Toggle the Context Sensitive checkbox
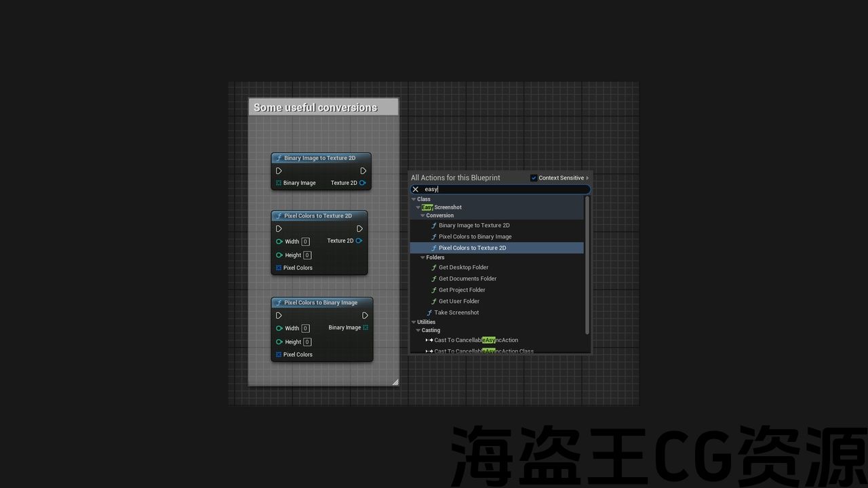Viewport: 868px width, 488px height. point(534,178)
